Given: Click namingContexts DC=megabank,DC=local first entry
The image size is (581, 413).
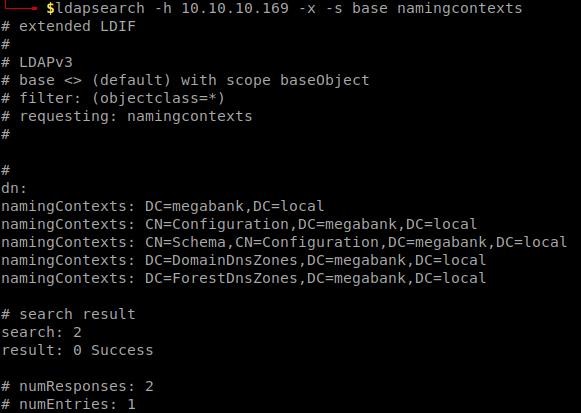Looking at the screenshot, I should [163, 206].
